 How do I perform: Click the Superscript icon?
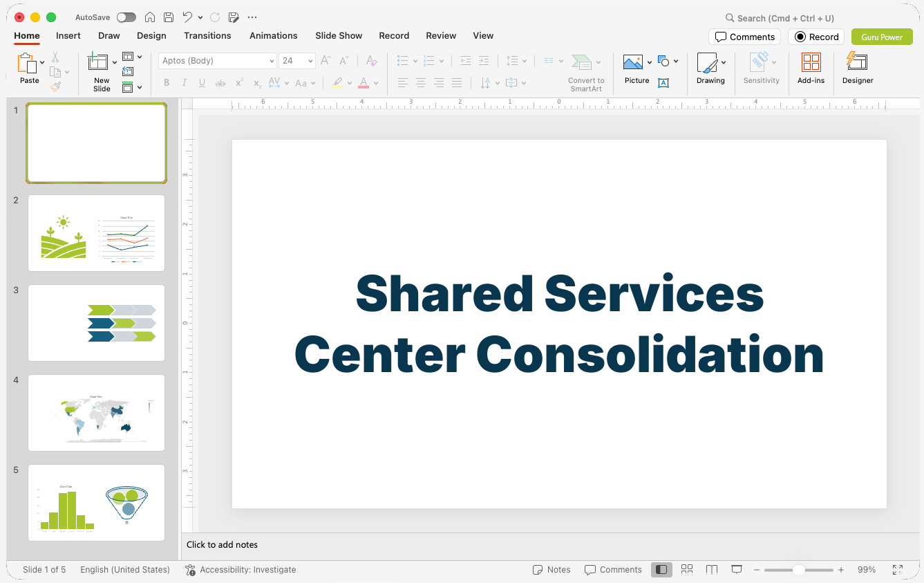tap(239, 83)
